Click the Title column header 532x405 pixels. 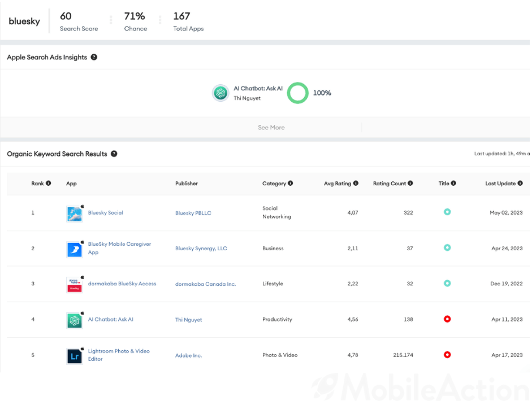tap(444, 184)
